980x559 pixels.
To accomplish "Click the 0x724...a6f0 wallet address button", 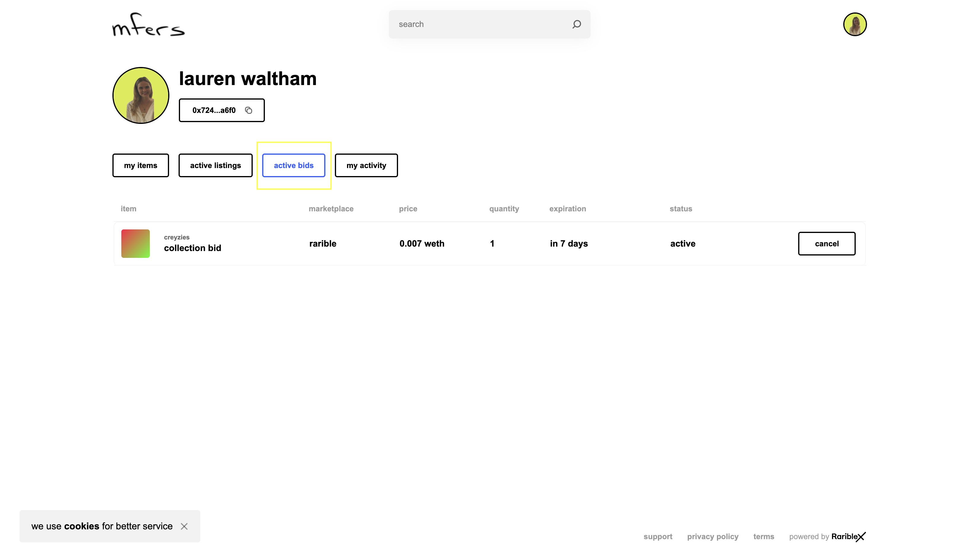I will tap(221, 110).
